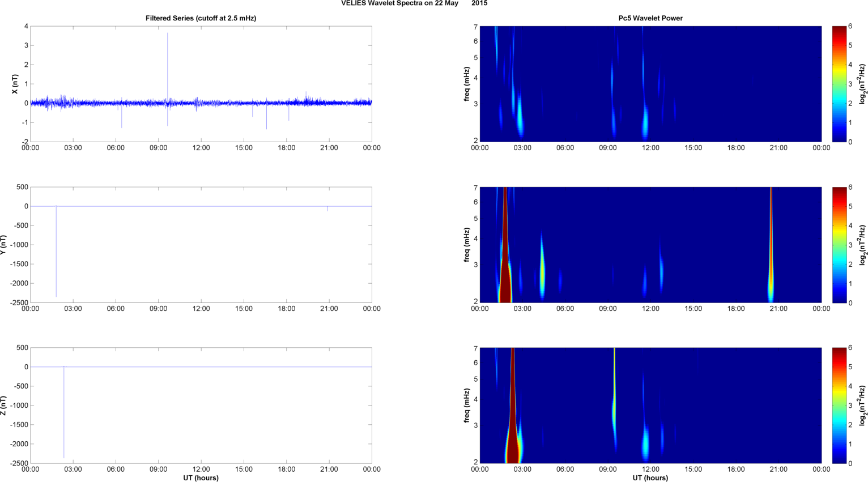Click the dark red power peak in the Y wavelet plot
This screenshot has height=482, width=868.
(505, 266)
